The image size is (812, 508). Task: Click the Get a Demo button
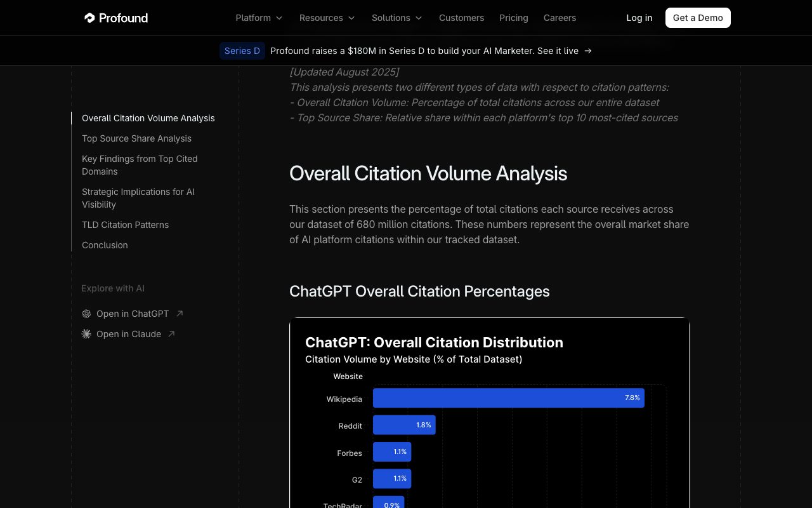(x=698, y=18)
